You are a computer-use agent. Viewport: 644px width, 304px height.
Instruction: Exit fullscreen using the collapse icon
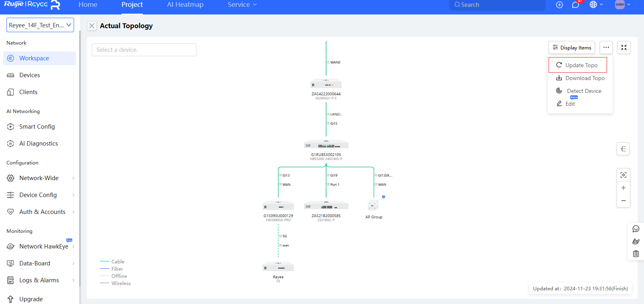[x=623, y=47]
